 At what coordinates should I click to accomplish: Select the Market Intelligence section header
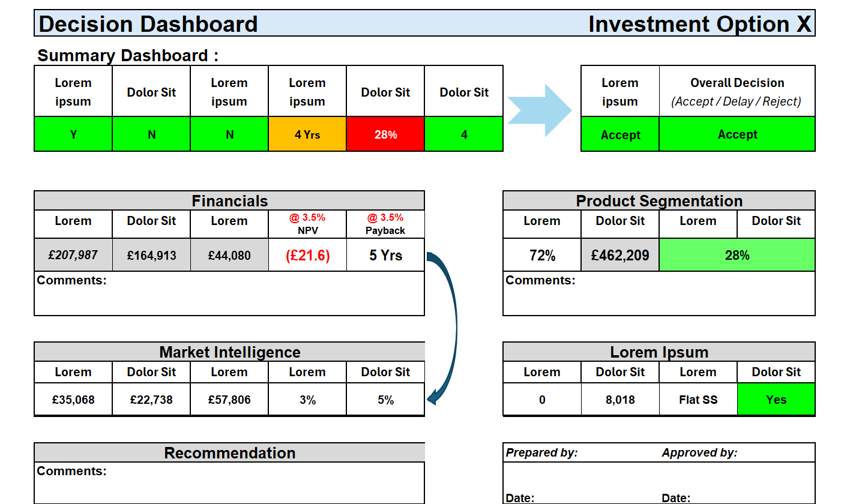point(229,352)
